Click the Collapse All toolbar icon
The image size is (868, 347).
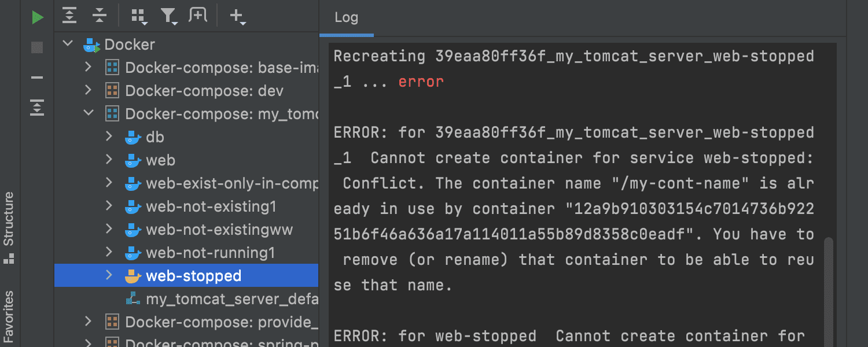coord(100,16)
